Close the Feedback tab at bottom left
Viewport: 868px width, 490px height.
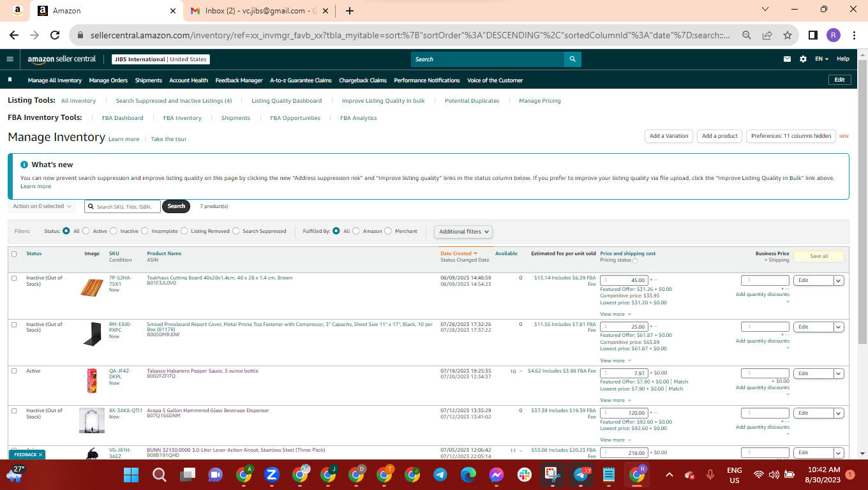(x=40, y=455)
